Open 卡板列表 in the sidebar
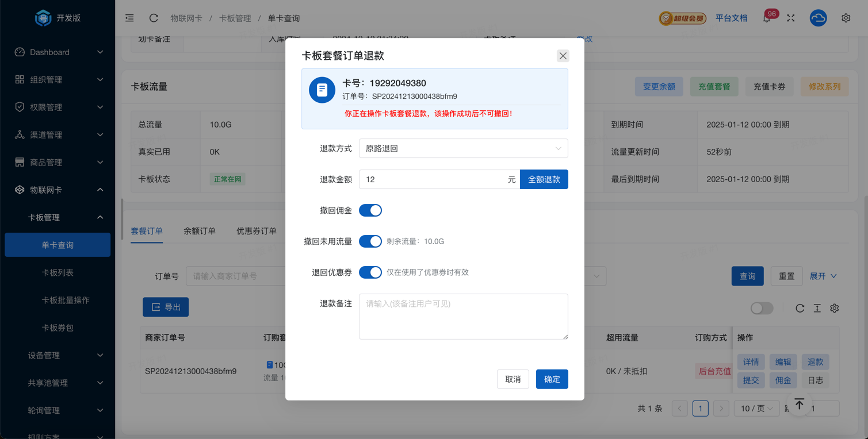The image size is (868, 439). click(58, 272)
